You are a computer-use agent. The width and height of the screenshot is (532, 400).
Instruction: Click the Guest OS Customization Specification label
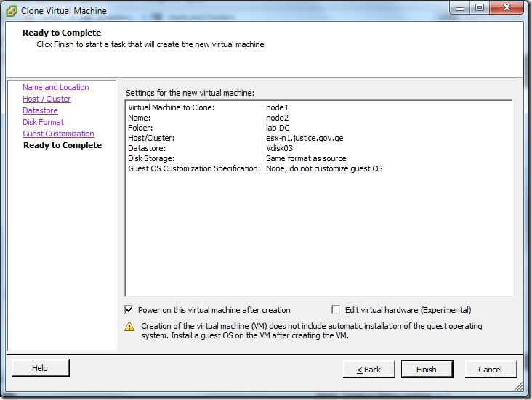pos(194,168)
